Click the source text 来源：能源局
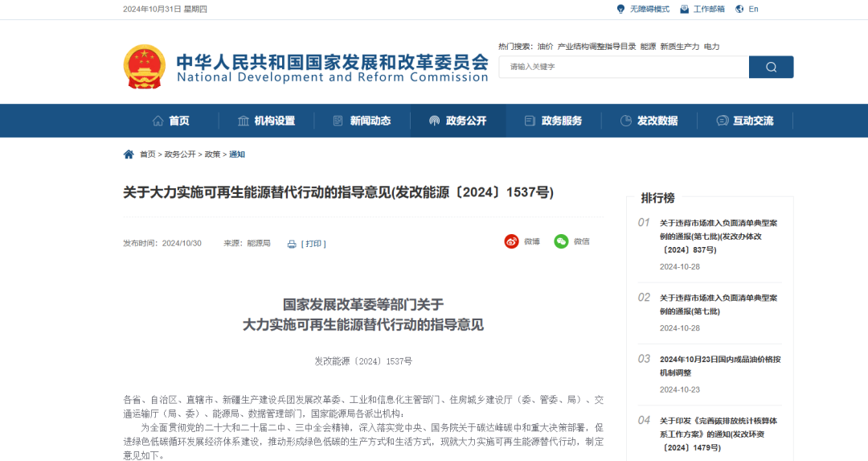This screenshot has height=461, width=868. click(x=247, y=243)
